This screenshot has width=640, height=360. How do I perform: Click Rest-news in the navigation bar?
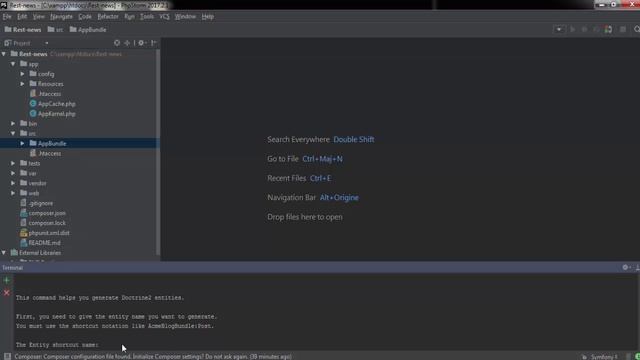tap(23, 29)
